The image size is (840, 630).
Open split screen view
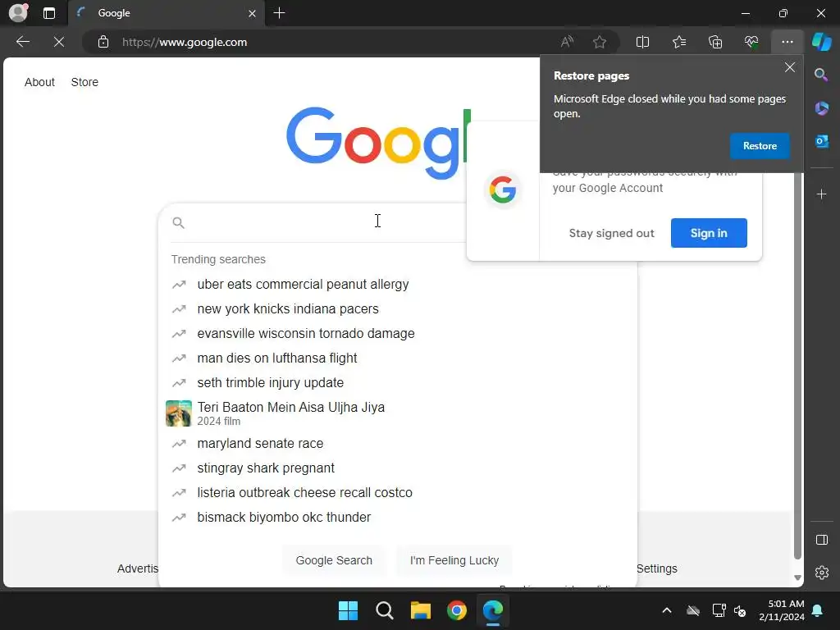click(x=642, y=42)
